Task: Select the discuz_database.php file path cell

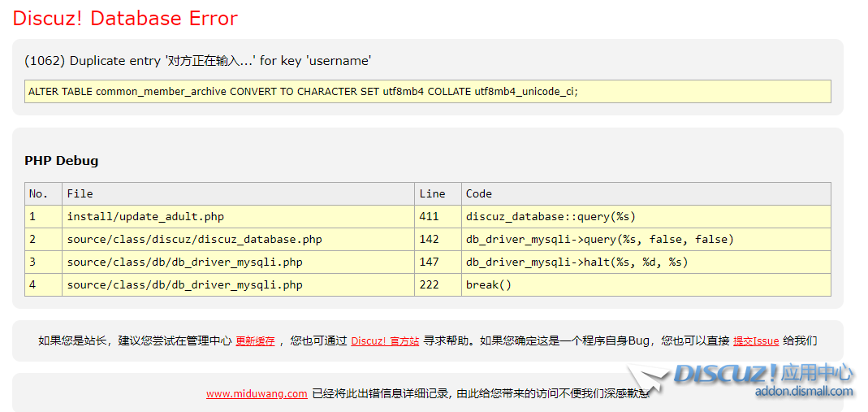Action: point(239,239)
